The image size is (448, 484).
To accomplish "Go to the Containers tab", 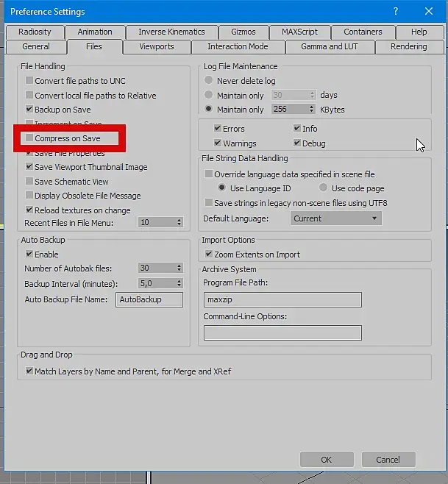I will pos(363,32).
